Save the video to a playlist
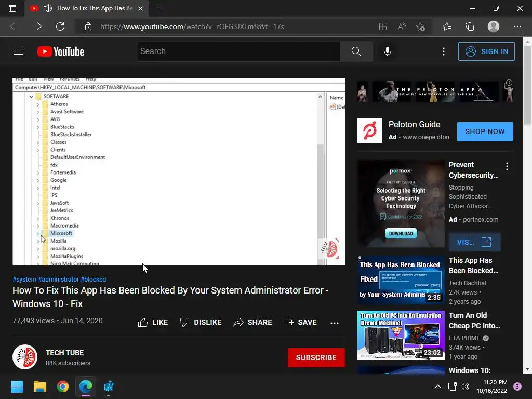 coord(300,322)
